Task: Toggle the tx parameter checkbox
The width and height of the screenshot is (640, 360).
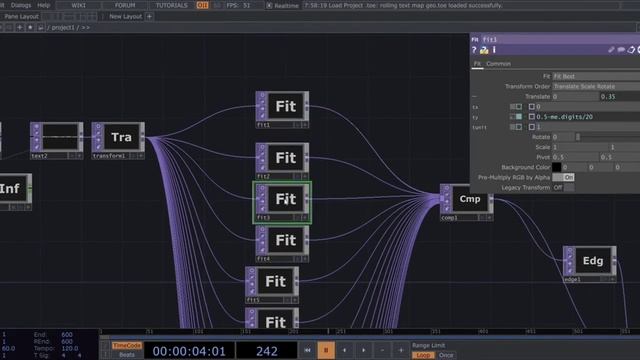Action: (x=531, y=107)
